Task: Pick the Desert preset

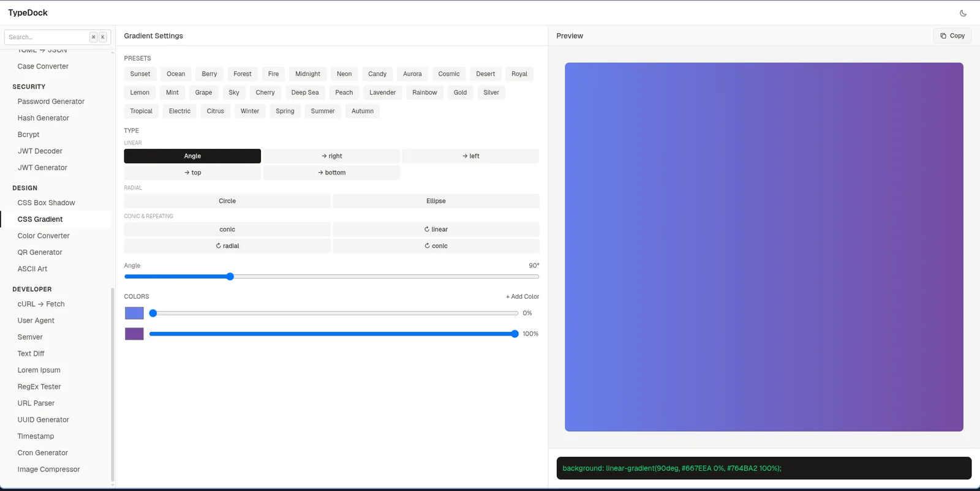Action: click(486, 74)
